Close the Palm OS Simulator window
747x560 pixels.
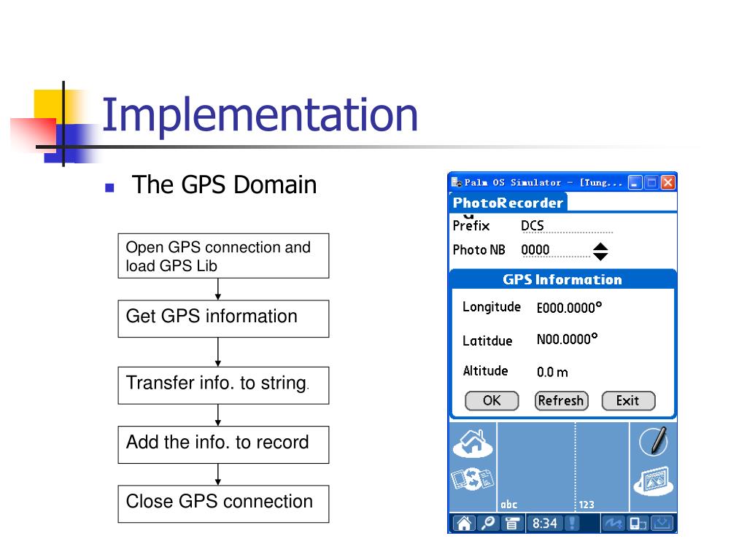click(x=668, y=182)
